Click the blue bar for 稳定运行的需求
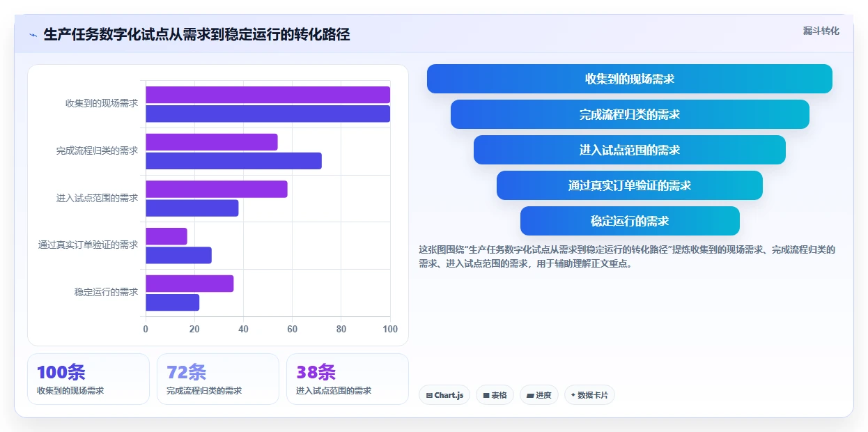Screen dimensions: 868x432 pos(173,302)
